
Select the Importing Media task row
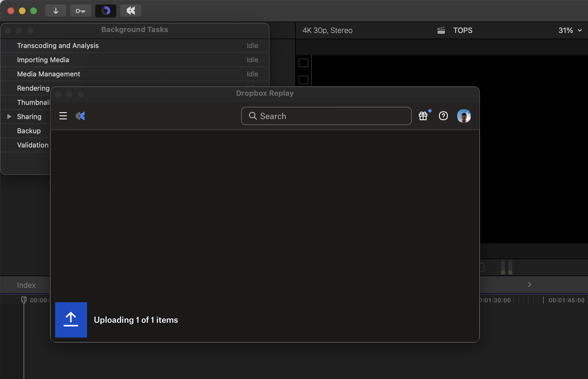coord(134,60)
